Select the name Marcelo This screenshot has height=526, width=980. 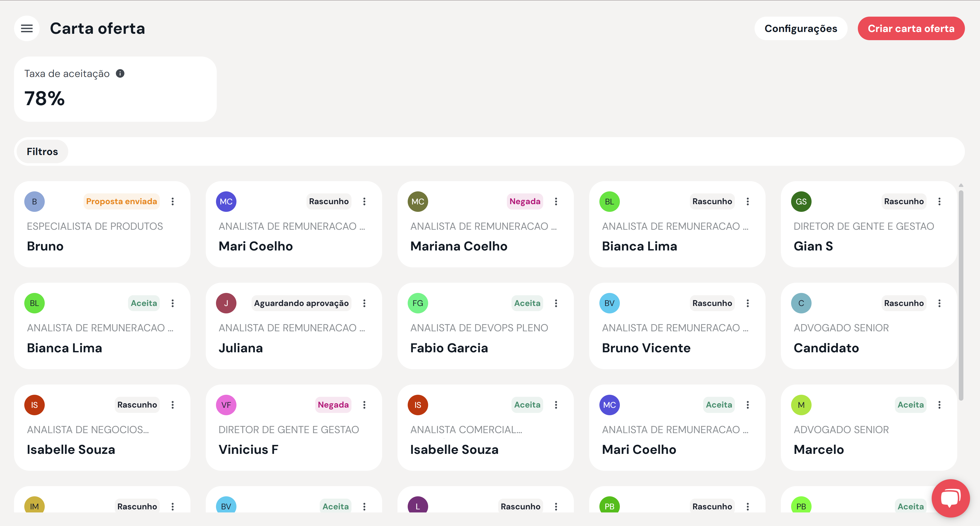819,450
